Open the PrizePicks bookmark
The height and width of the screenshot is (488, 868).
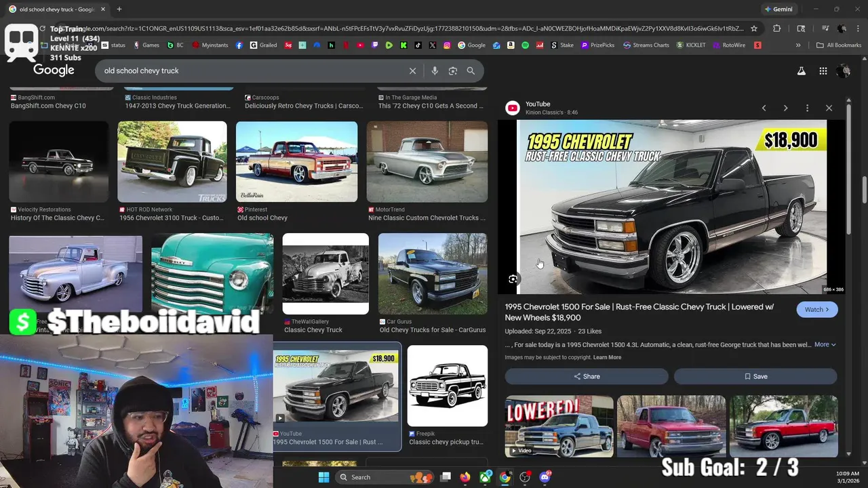click(x=598, y=45)
